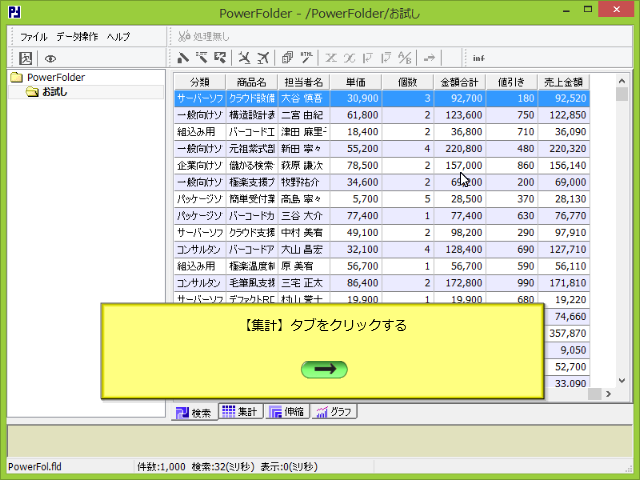
Task: Click the vertical scrollbar thumb of table
Action: [622, 94]
